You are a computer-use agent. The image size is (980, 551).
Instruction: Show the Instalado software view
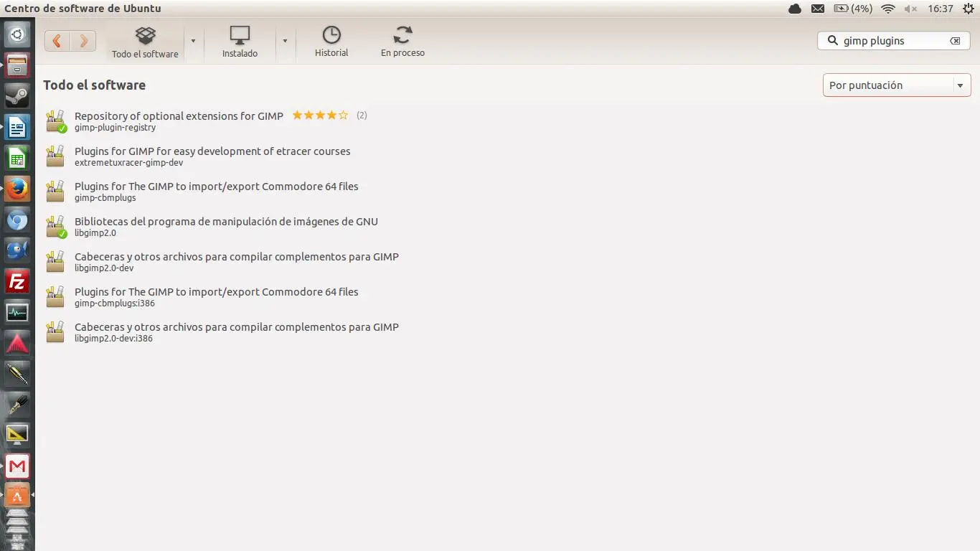tap(240, 42)
